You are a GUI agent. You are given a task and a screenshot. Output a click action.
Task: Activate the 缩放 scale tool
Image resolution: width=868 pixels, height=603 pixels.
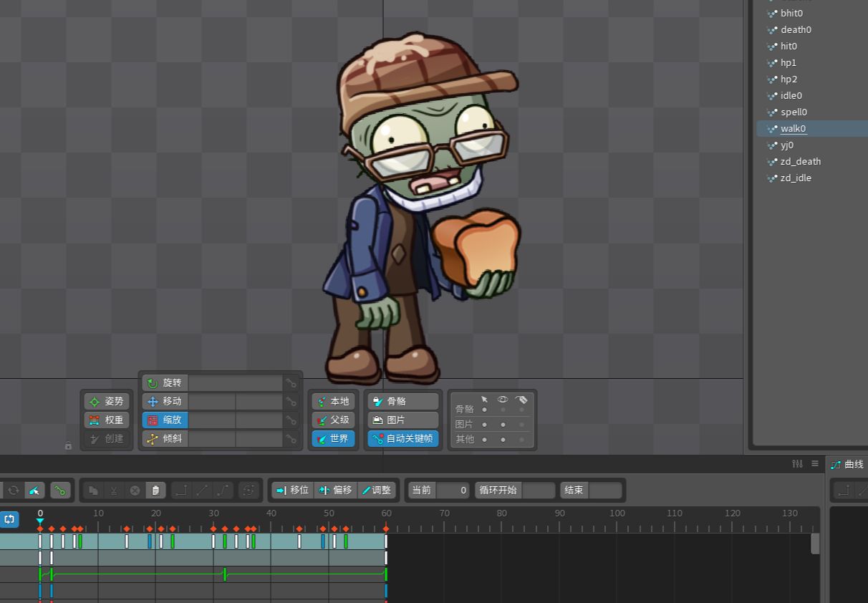click(165, 420)
